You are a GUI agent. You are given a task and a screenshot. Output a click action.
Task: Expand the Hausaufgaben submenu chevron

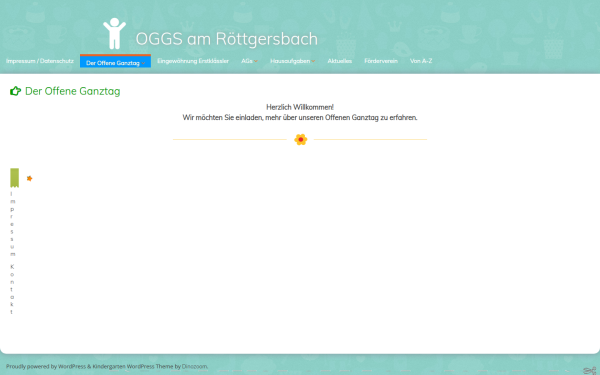(x=313, y=61)
